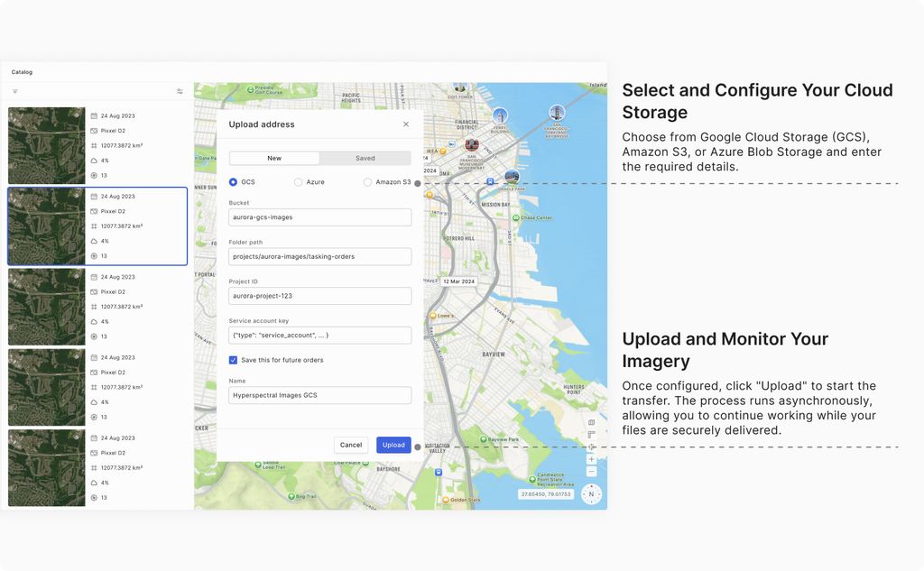Open the map layers book icon

click(592, 422)
